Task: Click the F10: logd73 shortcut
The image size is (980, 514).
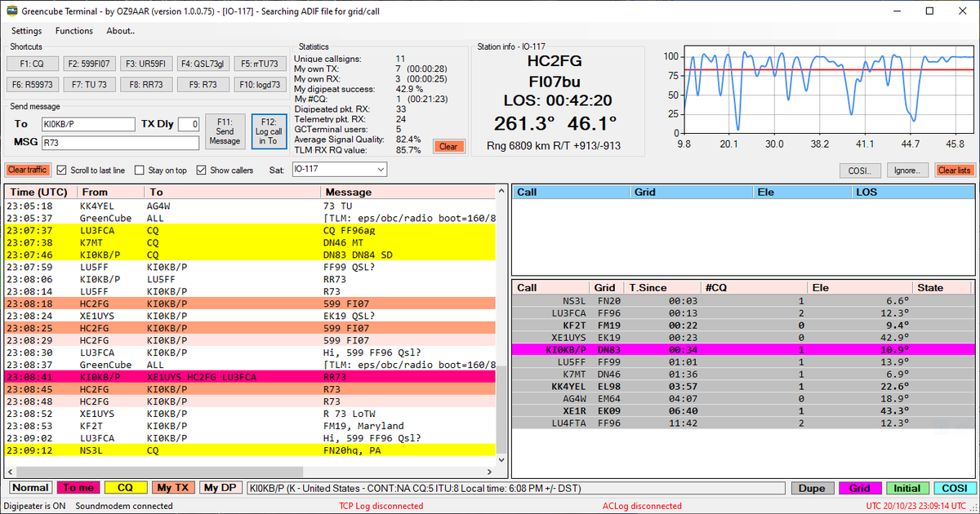Action: coord(260,84)
